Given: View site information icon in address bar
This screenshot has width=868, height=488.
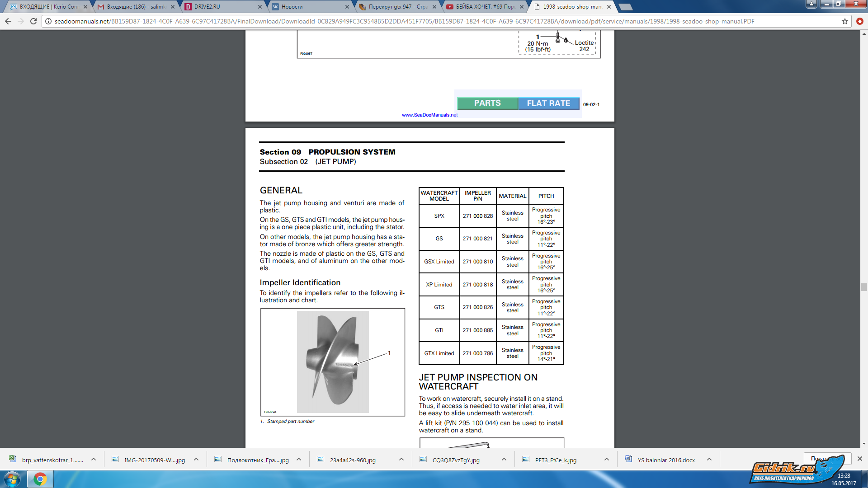Looking at the screenshot, I should click(48, 21).
